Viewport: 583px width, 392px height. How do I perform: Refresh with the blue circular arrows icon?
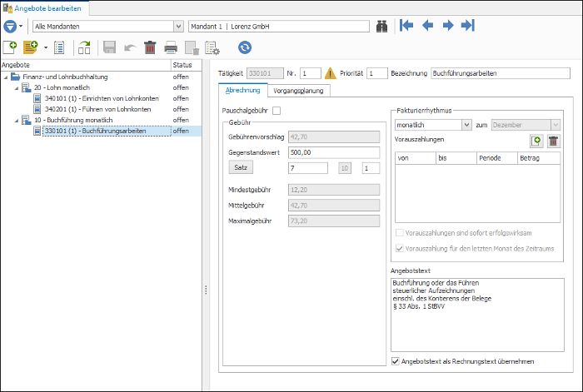[x=245, y=47]
